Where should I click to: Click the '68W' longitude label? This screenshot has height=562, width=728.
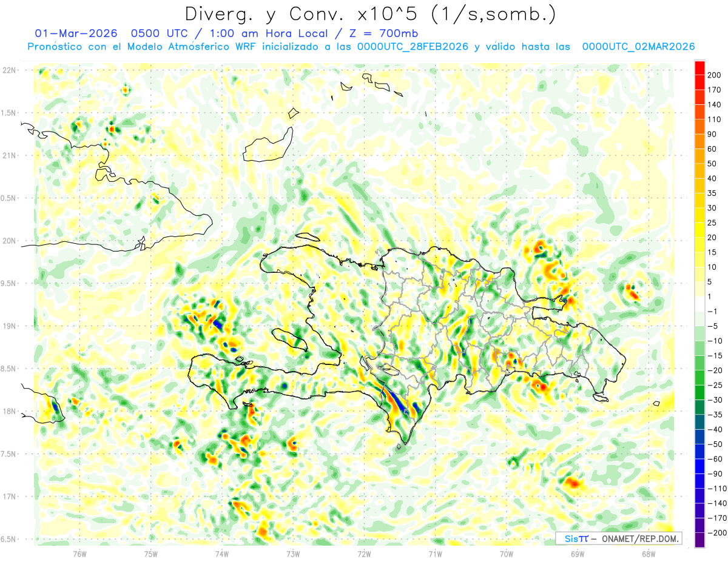[649, 554]
